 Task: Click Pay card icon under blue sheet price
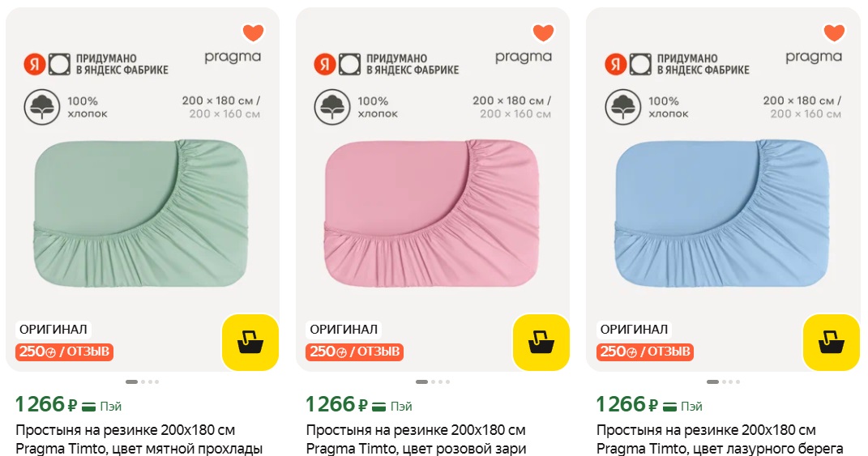[x=670, y=406]
